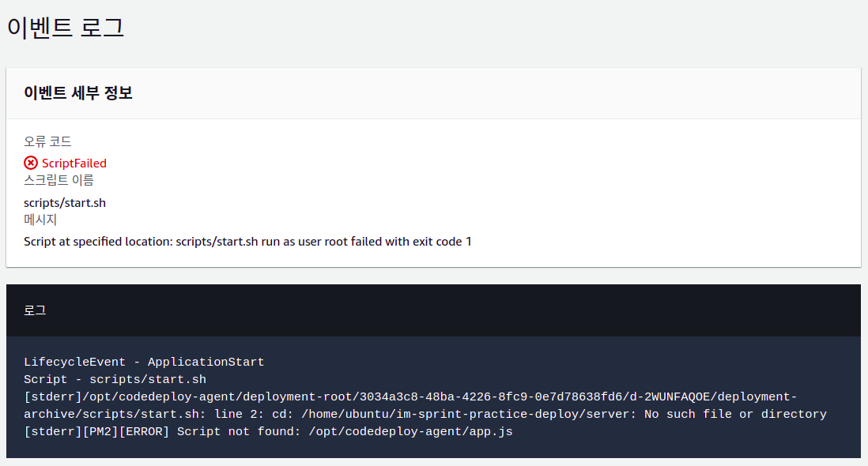This screenshot has height=466, width=868.
Task: Click the 스크립트 이름 label
Action: pyautogui.click(x=58, y=180)
